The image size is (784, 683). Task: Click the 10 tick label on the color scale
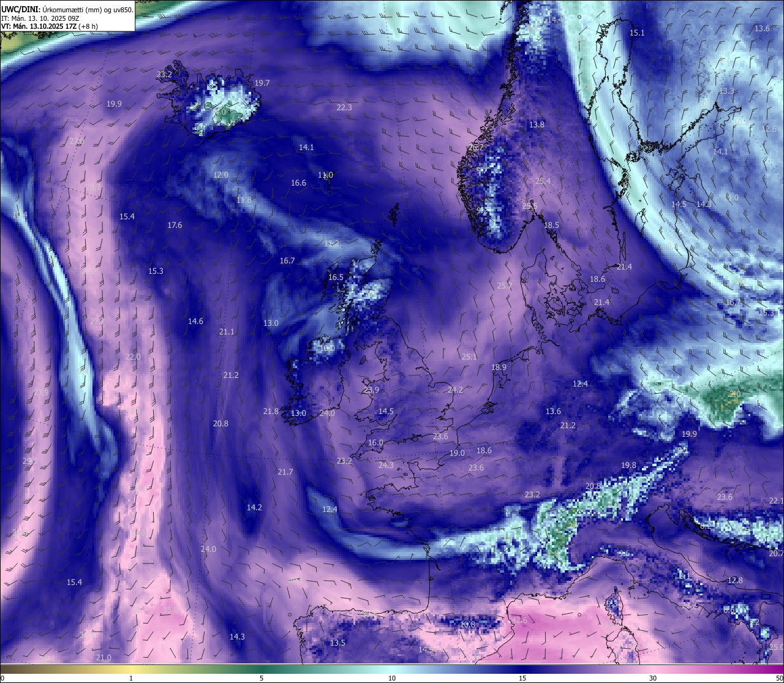pos(392,678)
